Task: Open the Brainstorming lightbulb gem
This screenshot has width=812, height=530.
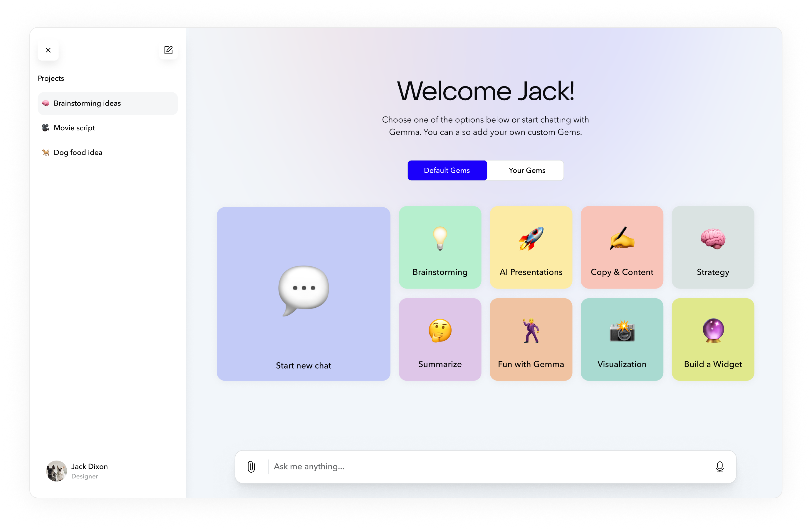Action: [x=440, y=247]
